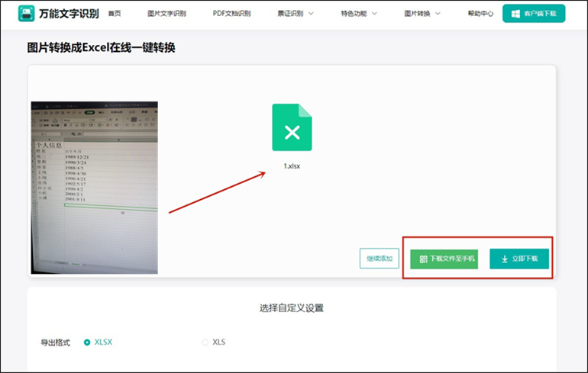Click the 万能文字识别 logo icon
Screen dimensions: 588x373
coord(27,14)
